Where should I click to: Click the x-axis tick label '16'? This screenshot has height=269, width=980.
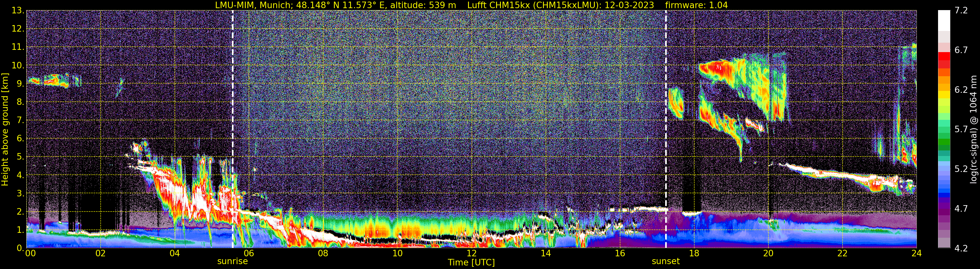point(620,253)
